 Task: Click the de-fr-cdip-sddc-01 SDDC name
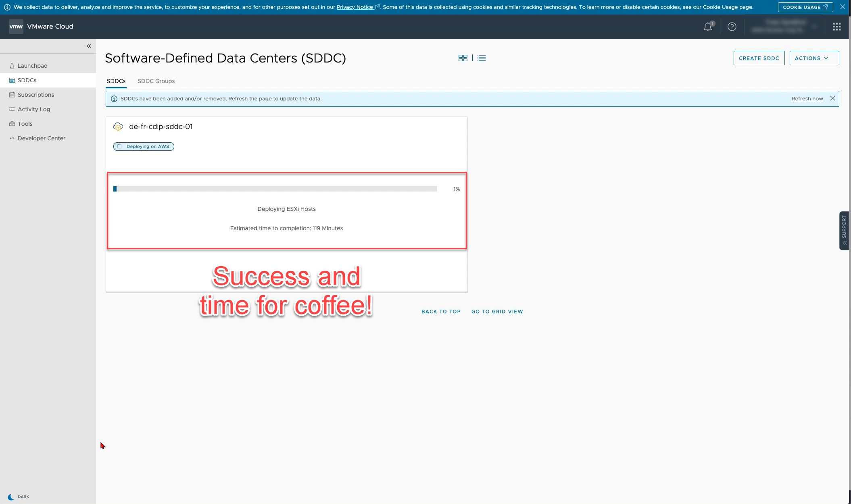pos(161,127)
